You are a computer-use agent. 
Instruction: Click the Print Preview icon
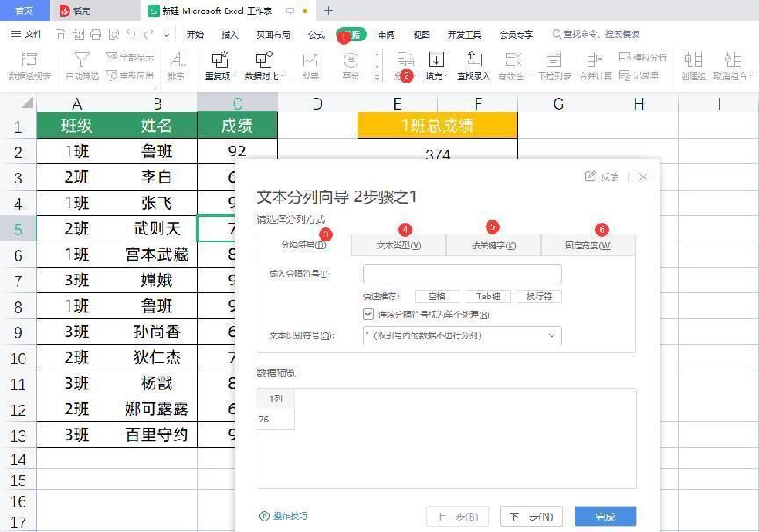113,34
